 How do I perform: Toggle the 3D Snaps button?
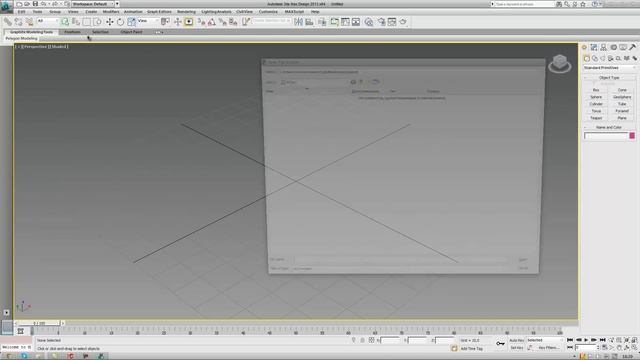[x=202, y=22]
